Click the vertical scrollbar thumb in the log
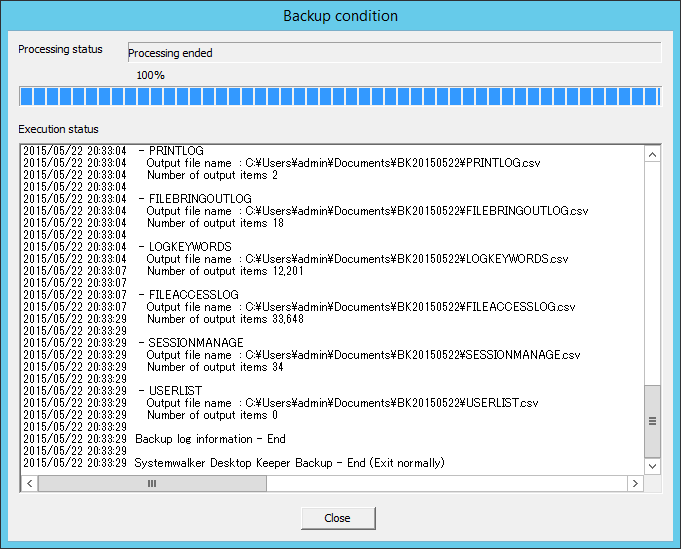Image resolution: width=681 pixels, height=549 pixels. pyautogui.click(x=652, y=421)
